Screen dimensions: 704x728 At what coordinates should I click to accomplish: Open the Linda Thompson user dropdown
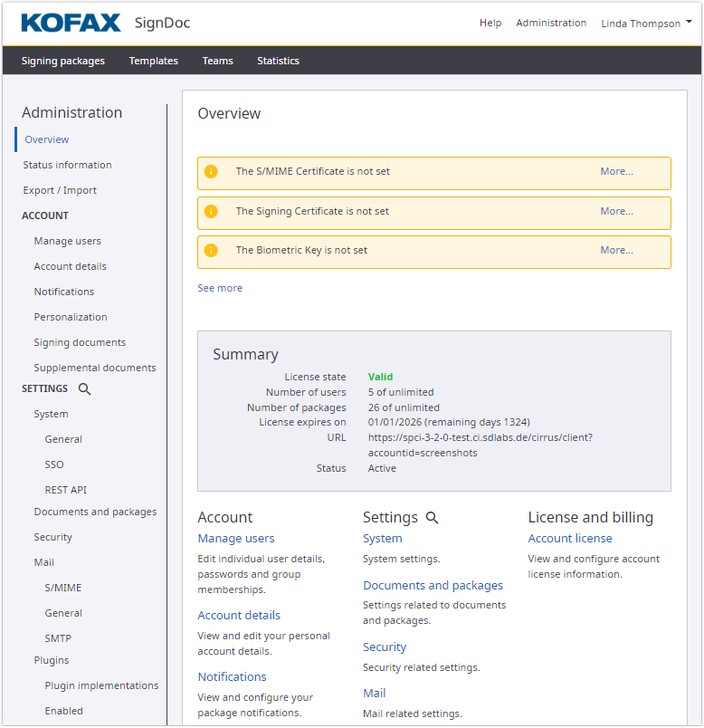pos(646,24)
